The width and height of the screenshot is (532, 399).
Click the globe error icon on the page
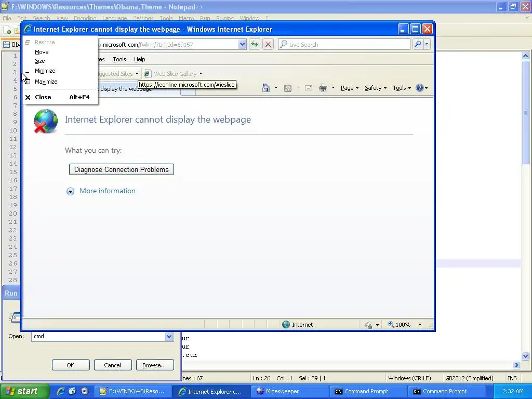click(x=46, y=121)
